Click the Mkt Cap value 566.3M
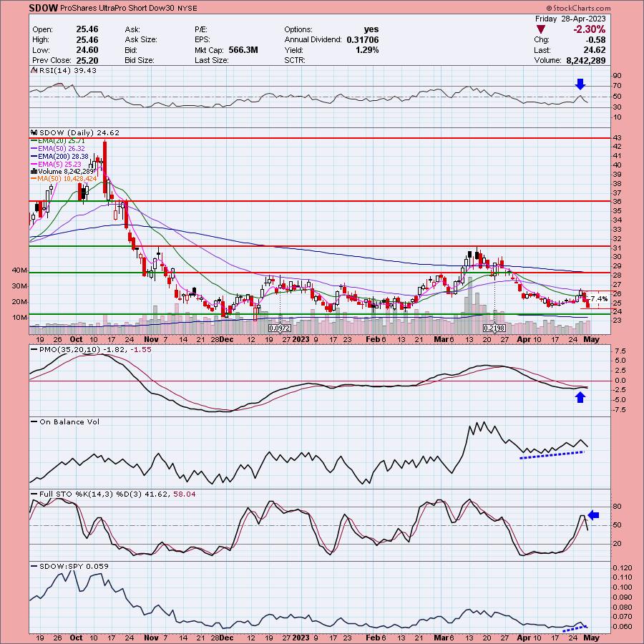644x644 pixels. 243,50
